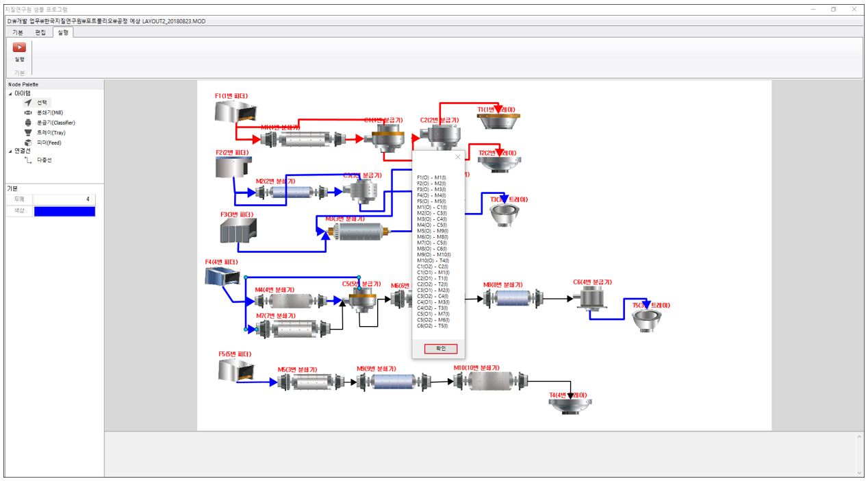The width and height of the screenshot is (868, 481).
Task: Close the connection list dialog with X
Action: point(458,158)
